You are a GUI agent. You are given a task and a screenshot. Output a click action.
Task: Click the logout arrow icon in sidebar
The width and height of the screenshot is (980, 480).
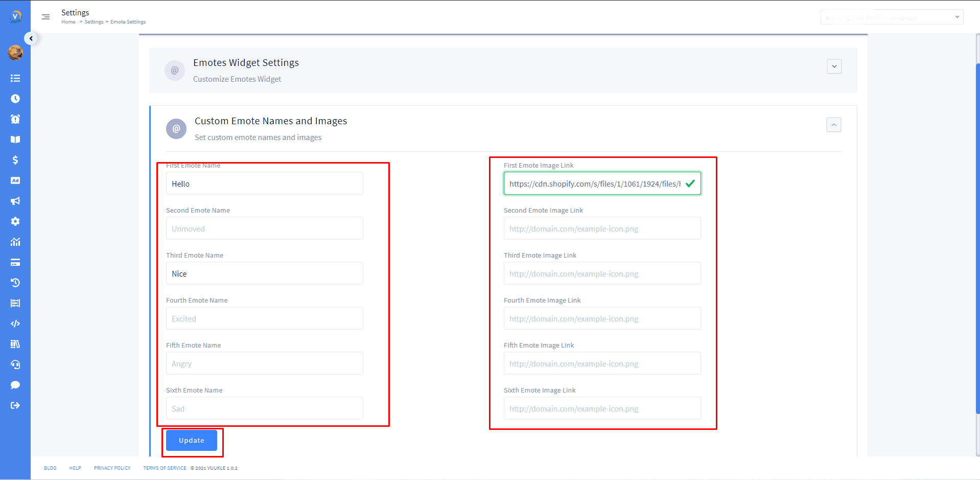pyautogui.click(x=15, y=405)
